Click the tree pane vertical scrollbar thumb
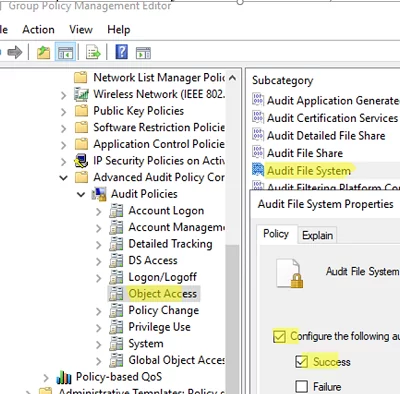This screenshot has width=400, height=394. 232,318
